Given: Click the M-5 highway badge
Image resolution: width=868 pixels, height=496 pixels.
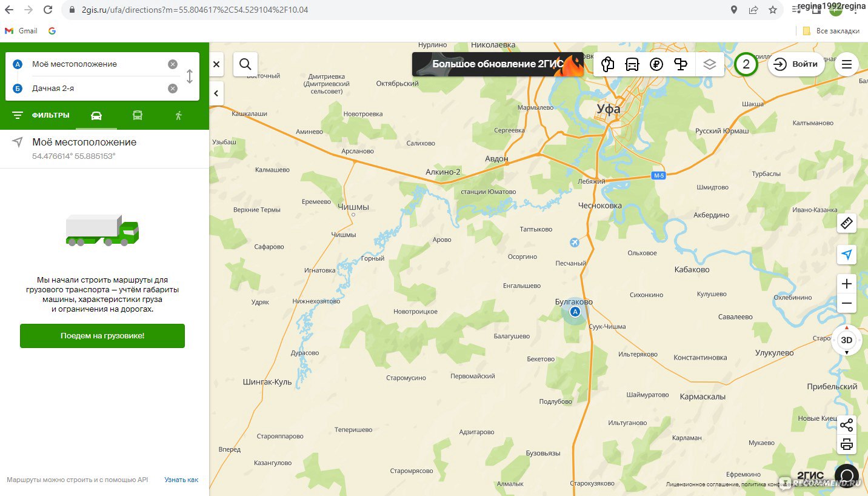Looking at the screenshot, I should (659, 175).
